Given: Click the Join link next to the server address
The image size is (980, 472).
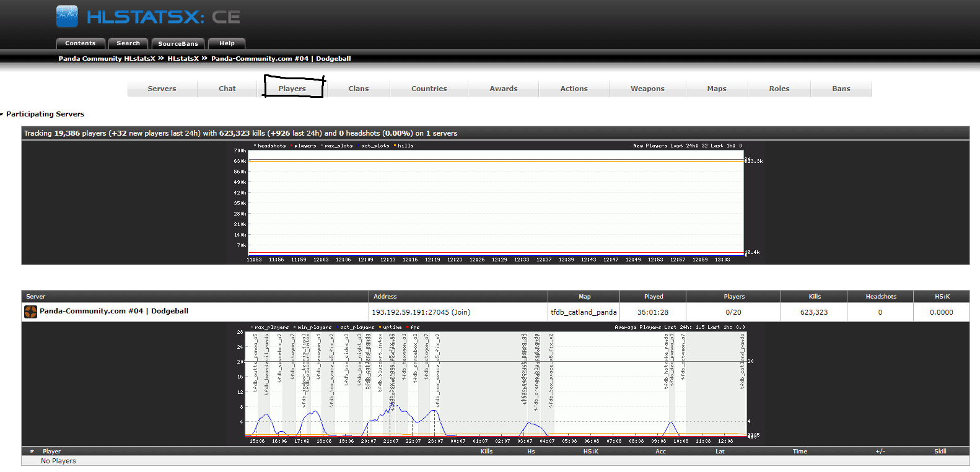Looking at the screenshot, I should pyautogui.click(x=460, y=312).
